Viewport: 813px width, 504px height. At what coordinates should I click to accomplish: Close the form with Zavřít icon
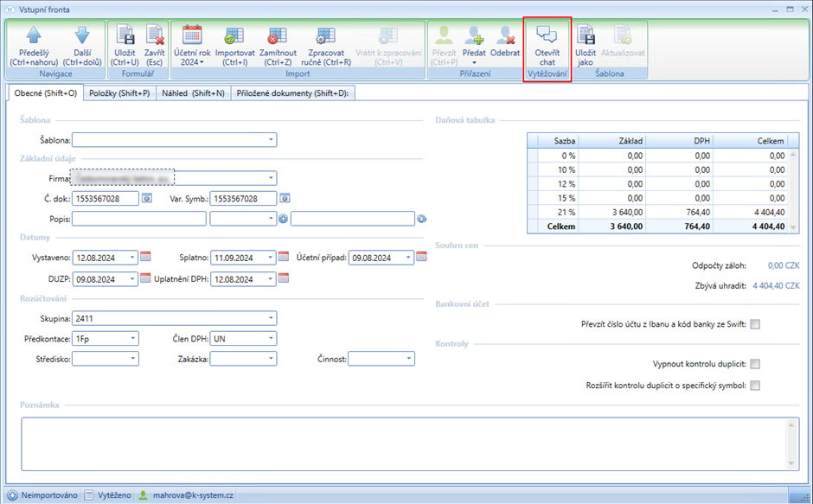(155, 35)
